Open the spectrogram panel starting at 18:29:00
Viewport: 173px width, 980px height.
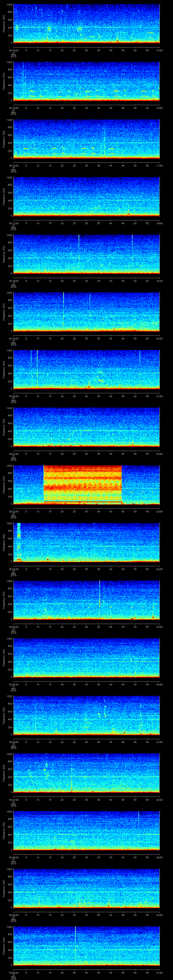coord(87,888)
